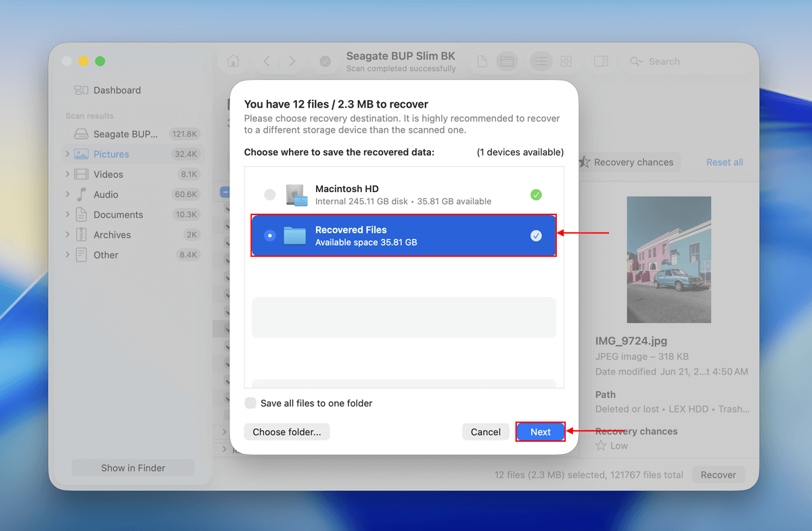The width and height of the screenshot is (812, 531).
Task: Switch to grid view in the toolbar
Action: pyautogui.click(x=566, y=61)
